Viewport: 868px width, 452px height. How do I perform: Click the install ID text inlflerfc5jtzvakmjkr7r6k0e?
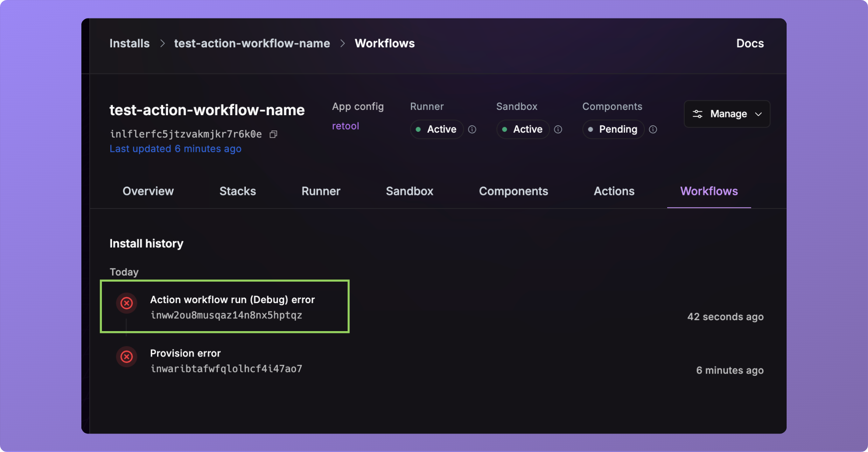tap(186, 134)
